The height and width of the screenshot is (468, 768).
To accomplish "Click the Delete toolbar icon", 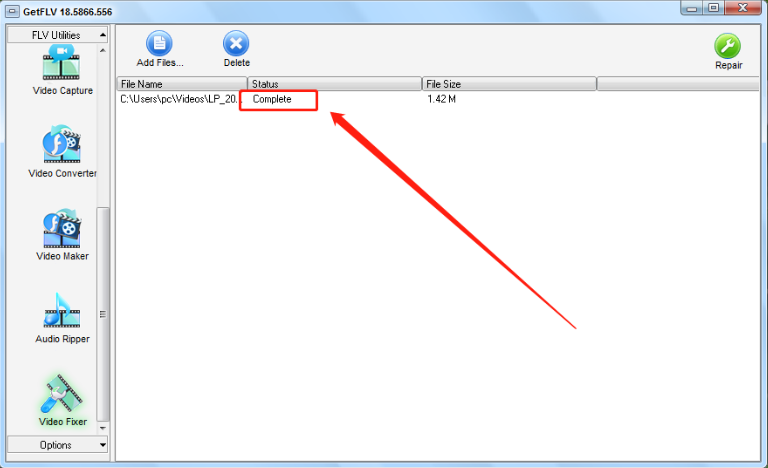I will (236, 49).
